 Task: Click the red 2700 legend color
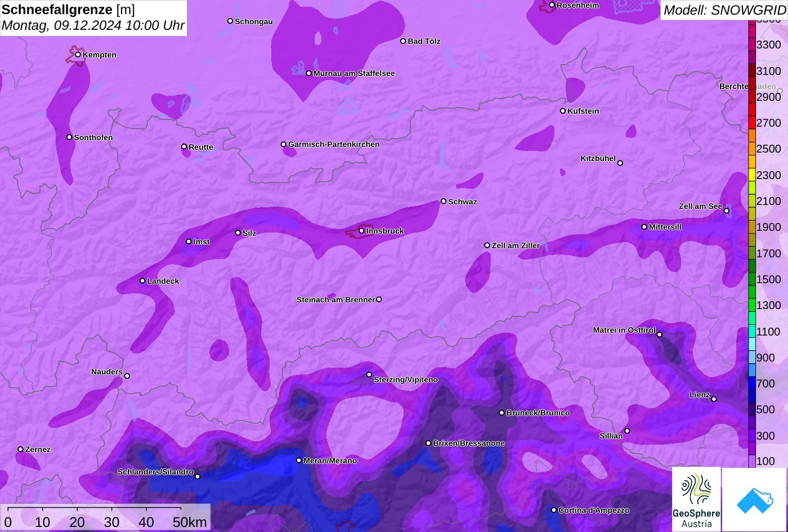click(x=752, y=123)
